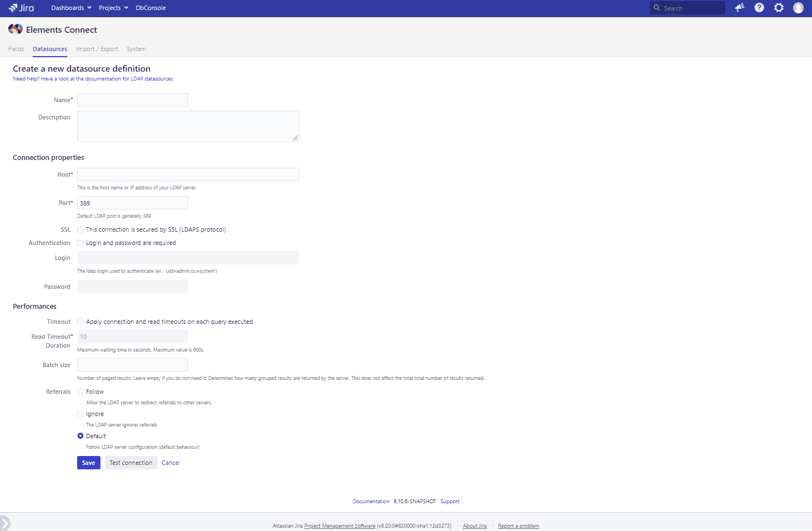Click the Jira logo in header

coord(21,8)
